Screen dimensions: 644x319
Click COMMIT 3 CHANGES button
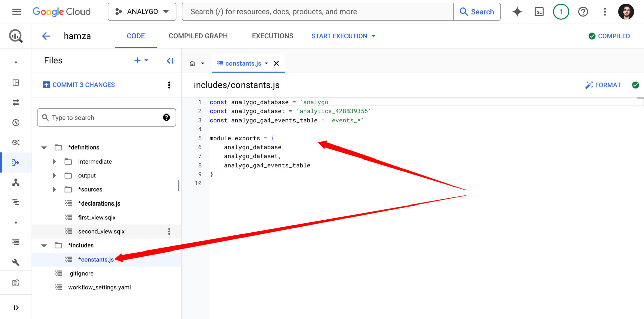point(79,85)
